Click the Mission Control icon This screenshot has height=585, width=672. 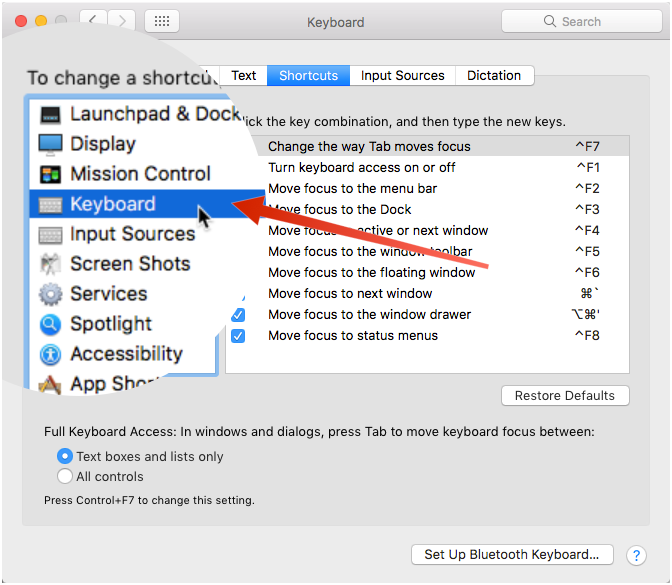click(50, 175)
